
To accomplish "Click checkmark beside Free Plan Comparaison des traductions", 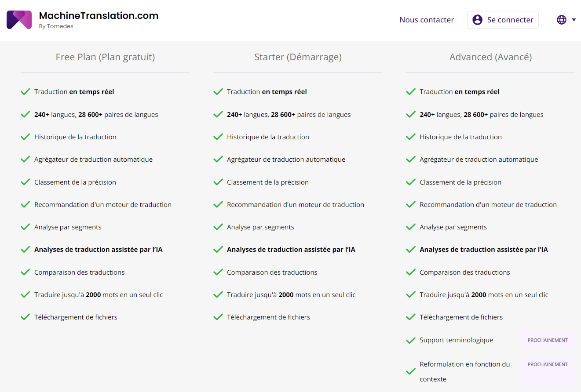I will coord(26,272).
